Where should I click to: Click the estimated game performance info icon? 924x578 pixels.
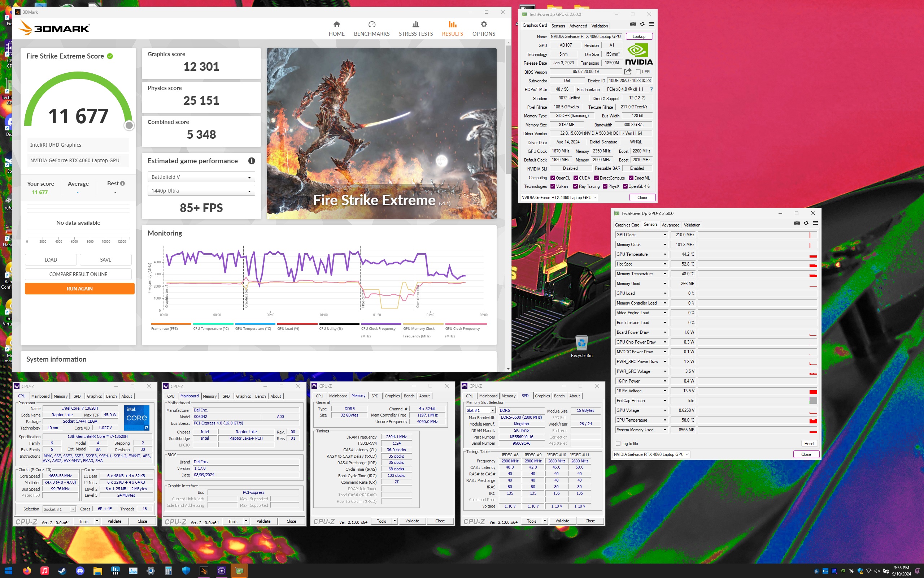251,161
